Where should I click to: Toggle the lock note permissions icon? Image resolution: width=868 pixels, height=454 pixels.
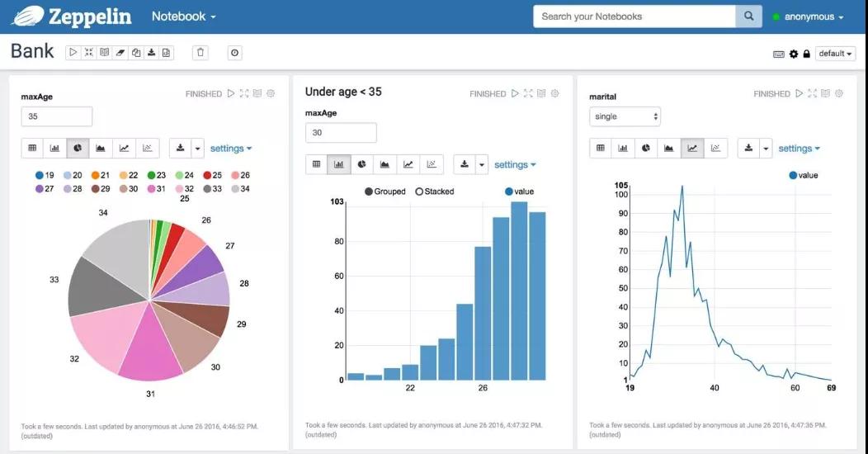(807, 54)
